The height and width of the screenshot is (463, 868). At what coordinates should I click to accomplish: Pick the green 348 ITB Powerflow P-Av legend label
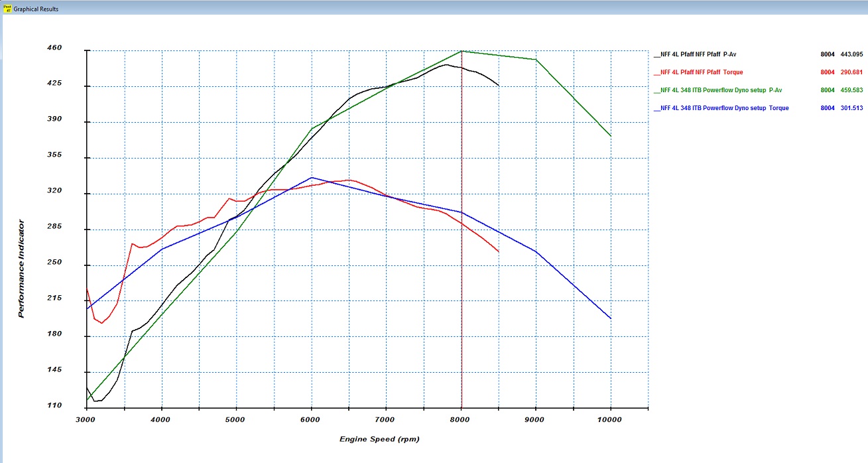tap(721, 90)
